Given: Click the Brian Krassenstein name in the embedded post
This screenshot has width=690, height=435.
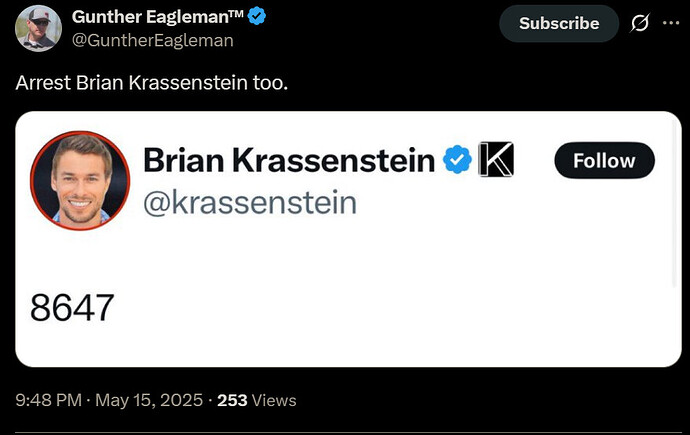Looking at the screenshot, I should pyautogui.click(x=289, y=160).
